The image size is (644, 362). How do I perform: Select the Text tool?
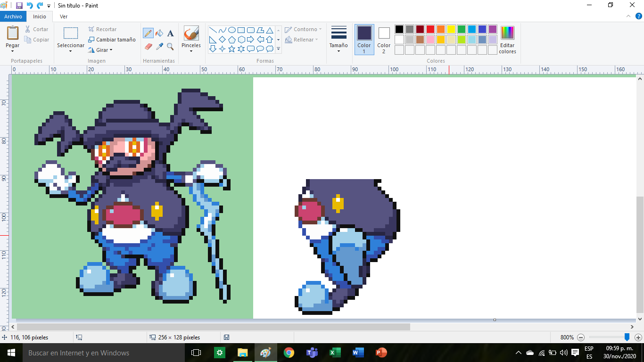tap(171, 33)
